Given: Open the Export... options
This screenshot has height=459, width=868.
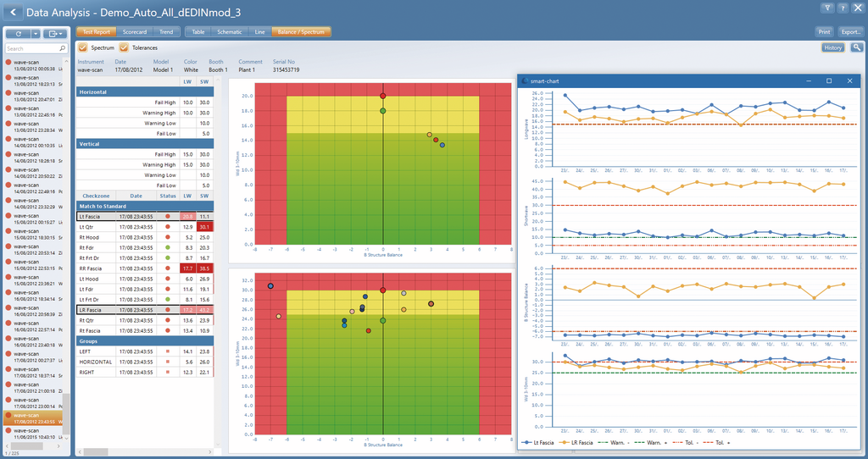Looking at the screenshot, I should click(x=850, y=32).
